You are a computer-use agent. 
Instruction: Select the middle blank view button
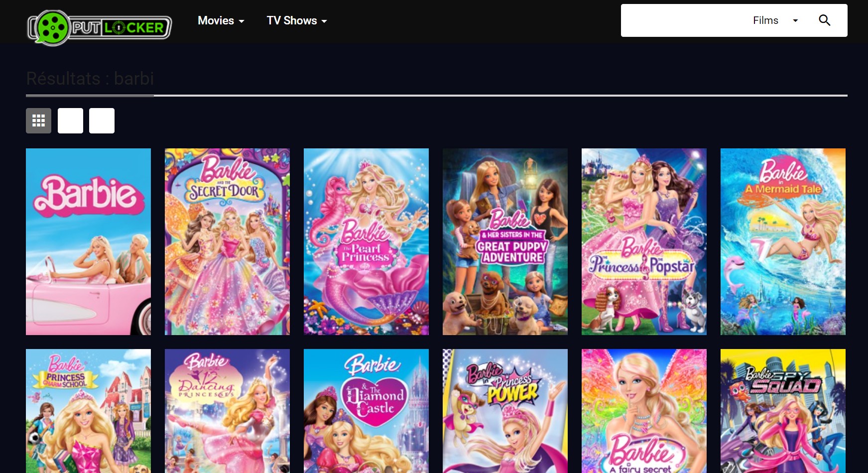(x=70, y=120)
